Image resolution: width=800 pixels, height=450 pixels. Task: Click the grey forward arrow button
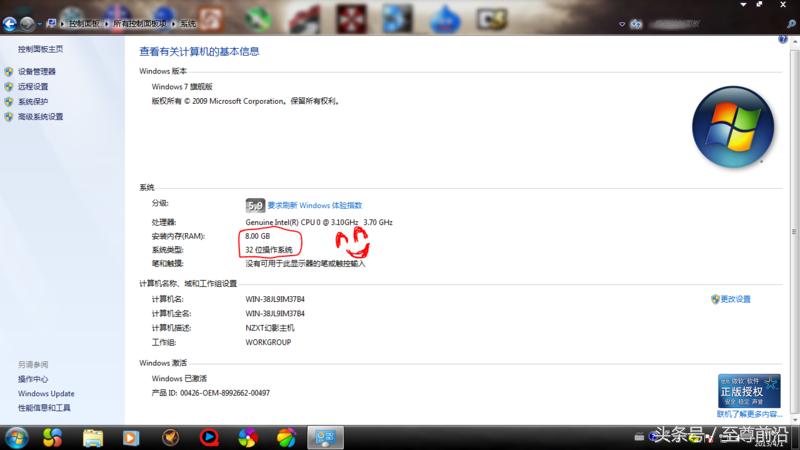point(27,23)
